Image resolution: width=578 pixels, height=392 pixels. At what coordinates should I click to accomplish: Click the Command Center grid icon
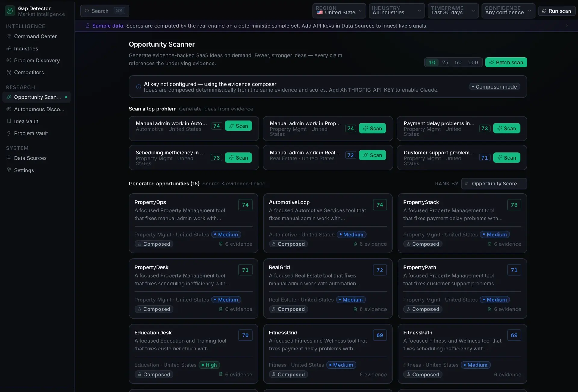click(x=9, y=36)
